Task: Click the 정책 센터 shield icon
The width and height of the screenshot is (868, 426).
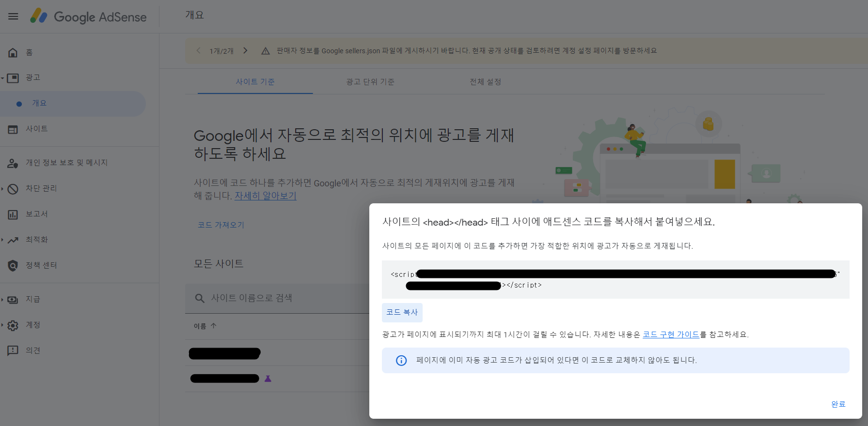Action: [13, 266]
